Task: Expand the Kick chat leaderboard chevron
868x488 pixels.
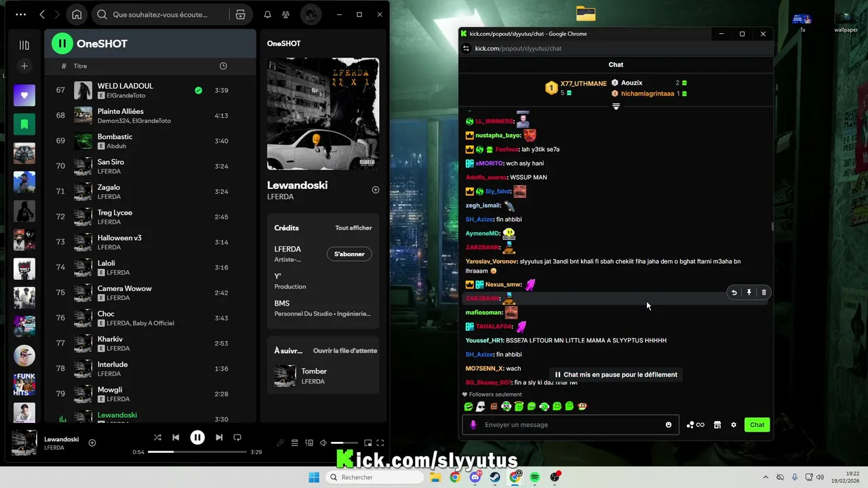Action: [x=616, y=106]
